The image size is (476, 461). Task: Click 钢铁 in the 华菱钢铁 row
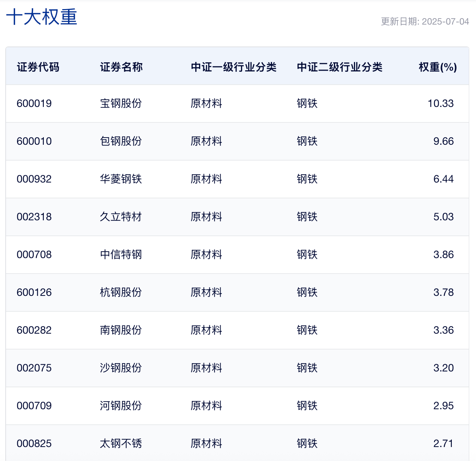tap(307, 179)
